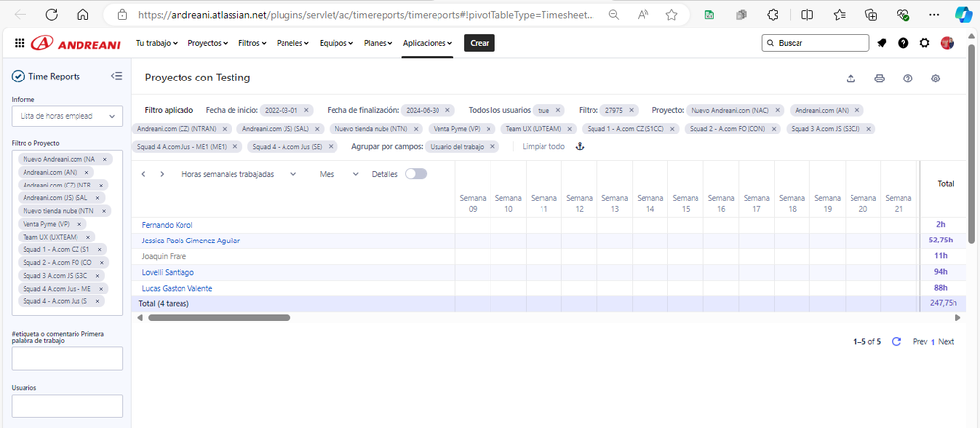
Task: Open report settings gear icon
Action: [936, 79]
